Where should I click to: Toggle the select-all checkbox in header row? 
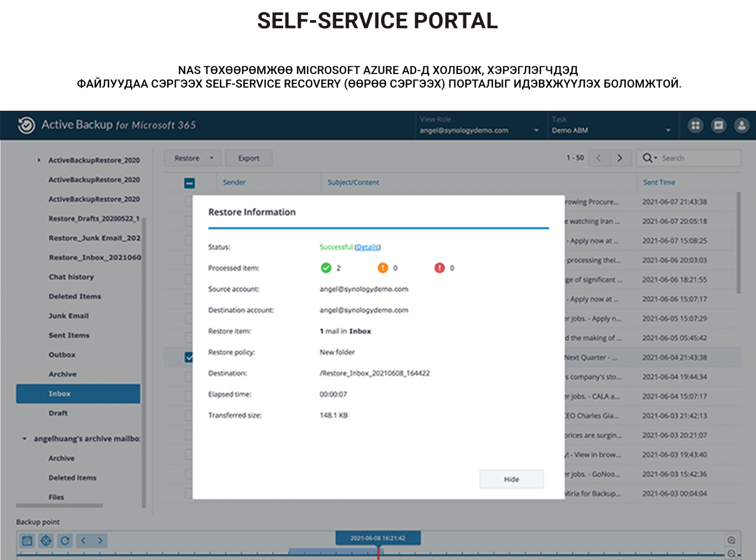[189, 183]
